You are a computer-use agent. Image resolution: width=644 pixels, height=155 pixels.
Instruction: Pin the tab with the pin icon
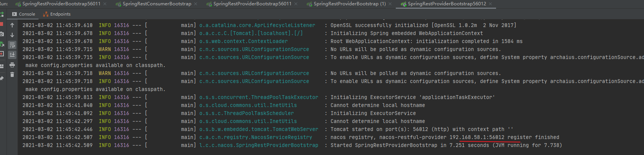click(2, 78)
